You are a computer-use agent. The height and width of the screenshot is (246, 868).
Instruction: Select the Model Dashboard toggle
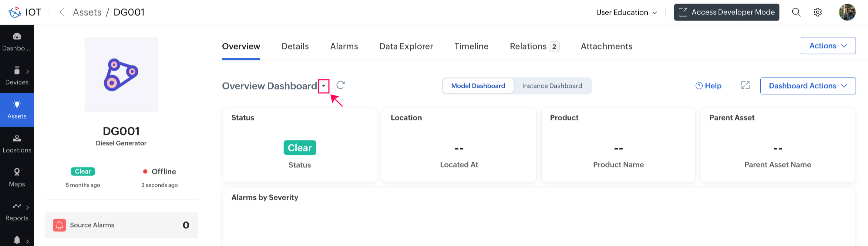(x=478, y=86)
